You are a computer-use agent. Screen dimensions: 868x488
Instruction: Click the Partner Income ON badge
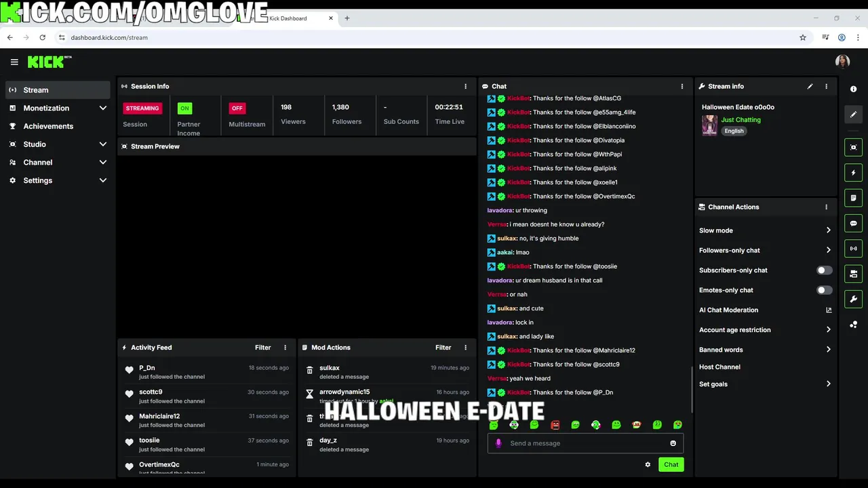[x=184, y=108]
